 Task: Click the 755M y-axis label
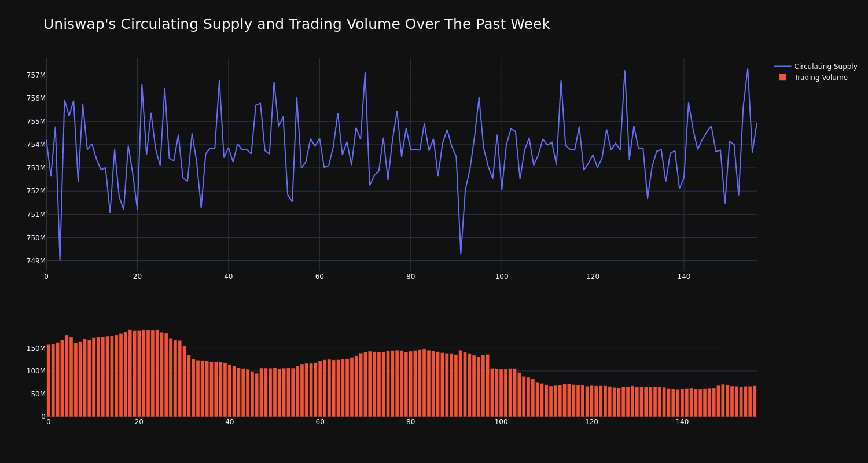[36, 122]
